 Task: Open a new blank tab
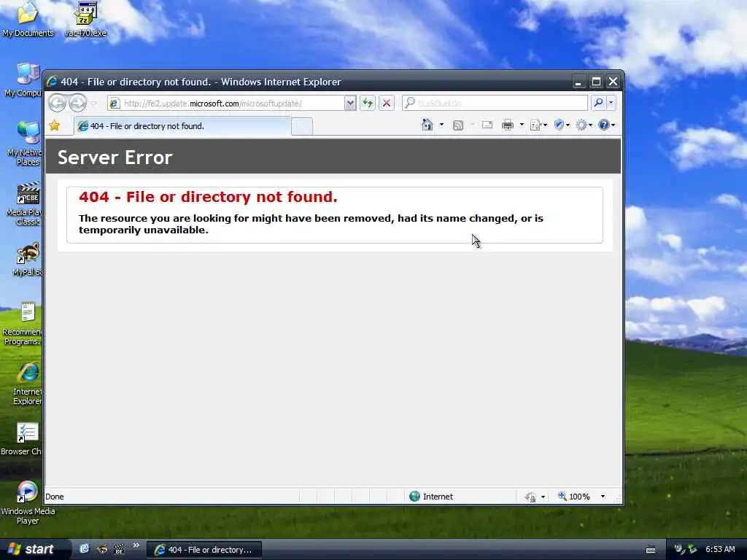(301, 127)
